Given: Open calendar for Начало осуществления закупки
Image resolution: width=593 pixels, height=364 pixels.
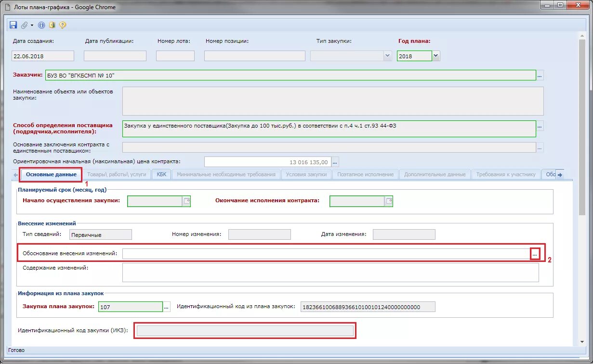Looking at the screenshot, I should pos(186,201).
